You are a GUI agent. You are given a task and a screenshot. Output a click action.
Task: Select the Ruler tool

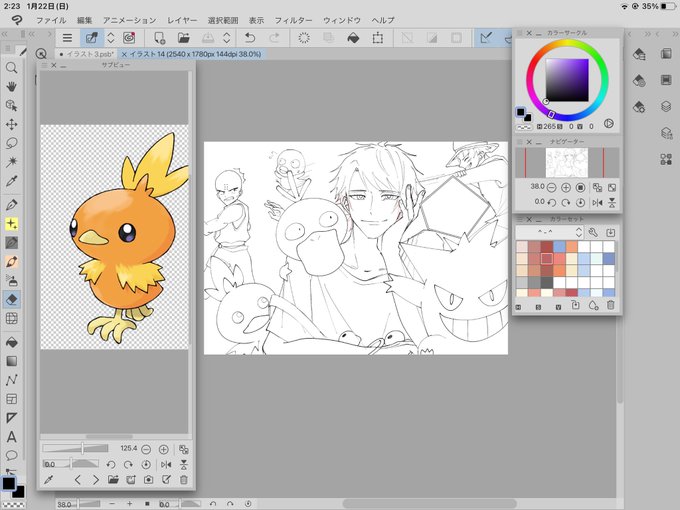tap(12, 418)
